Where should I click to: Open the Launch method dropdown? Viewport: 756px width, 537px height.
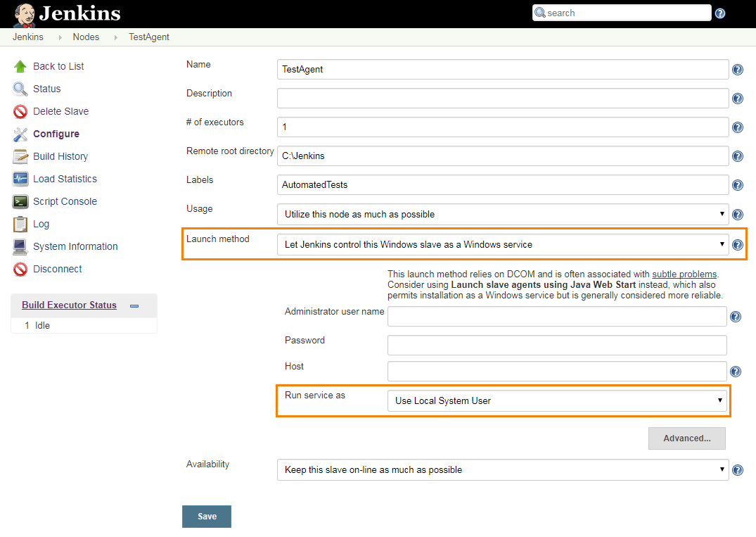pos(503,245)
